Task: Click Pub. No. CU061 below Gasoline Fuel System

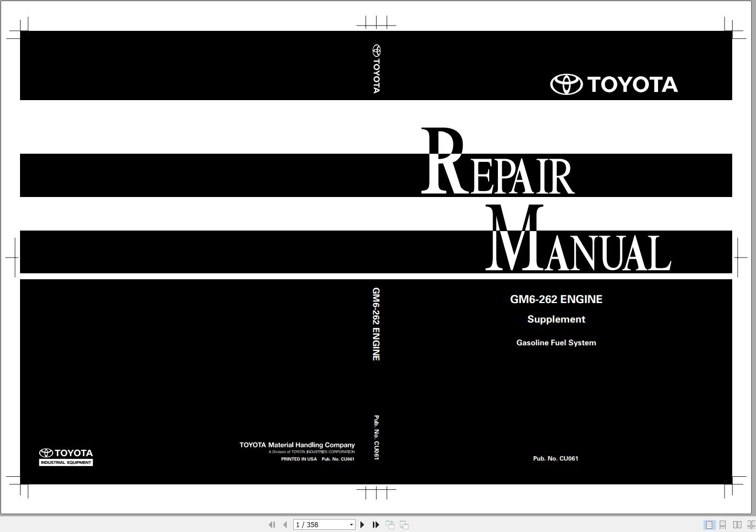Action: [x=556, y=458]
